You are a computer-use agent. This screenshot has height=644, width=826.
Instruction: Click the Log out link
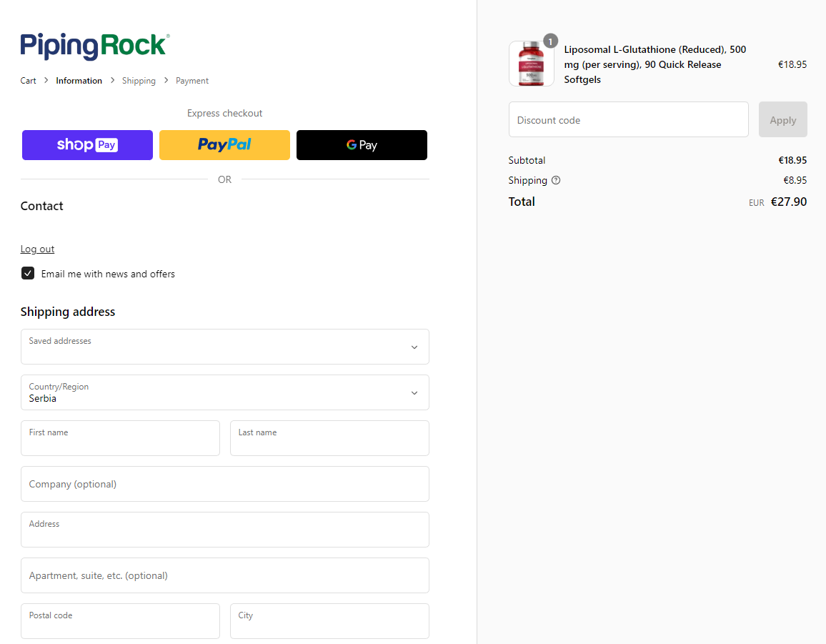pos(37,249)
